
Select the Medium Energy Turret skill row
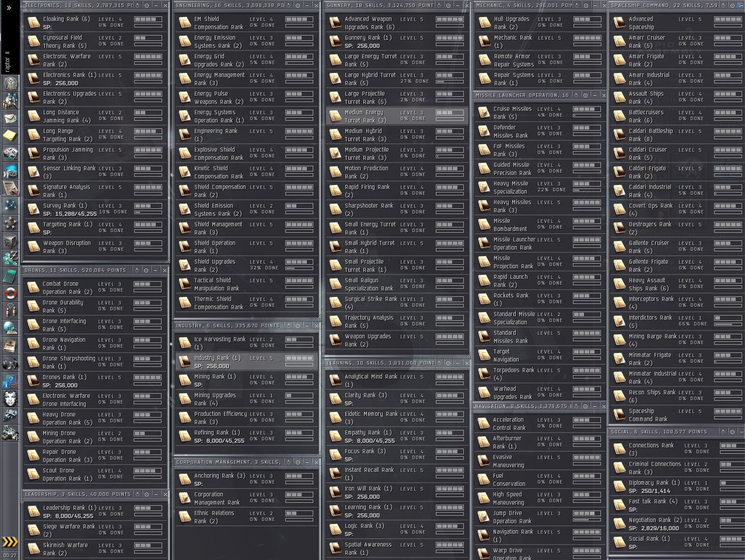pos(397,116)
